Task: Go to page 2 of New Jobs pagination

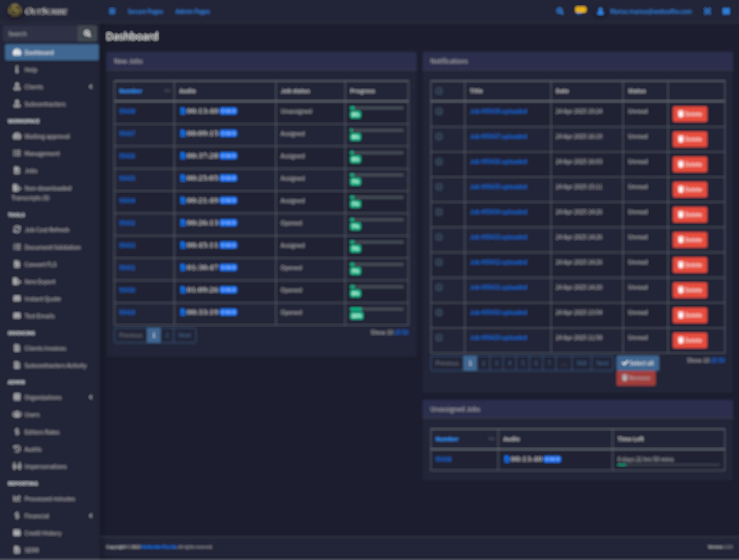Action: [167, 335]
